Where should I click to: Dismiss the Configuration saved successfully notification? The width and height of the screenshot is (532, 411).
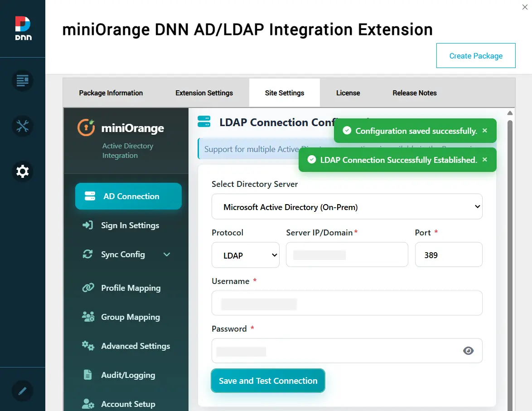[x=485, y=131]
